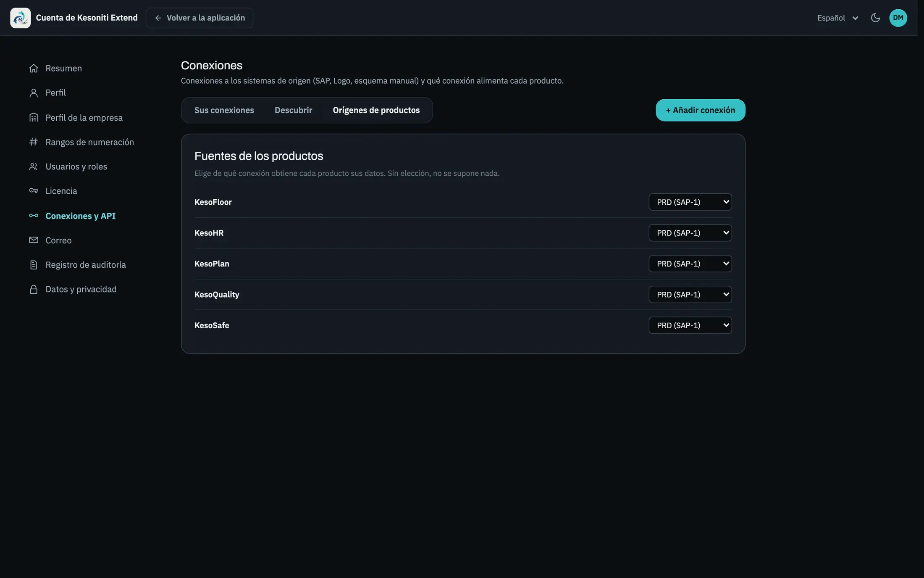Click the building icon for Perfil de la empresa
This screenshot has width=924, height=578.
(34, 118)
